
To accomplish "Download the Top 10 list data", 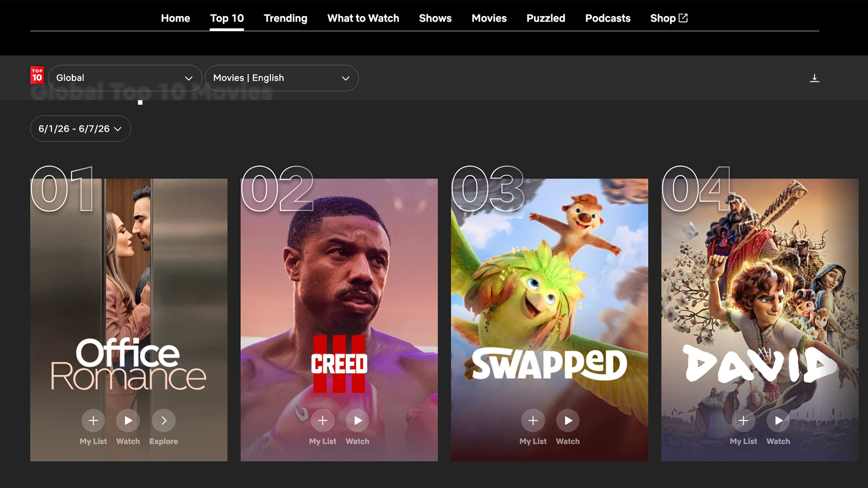I will [815, 78].
